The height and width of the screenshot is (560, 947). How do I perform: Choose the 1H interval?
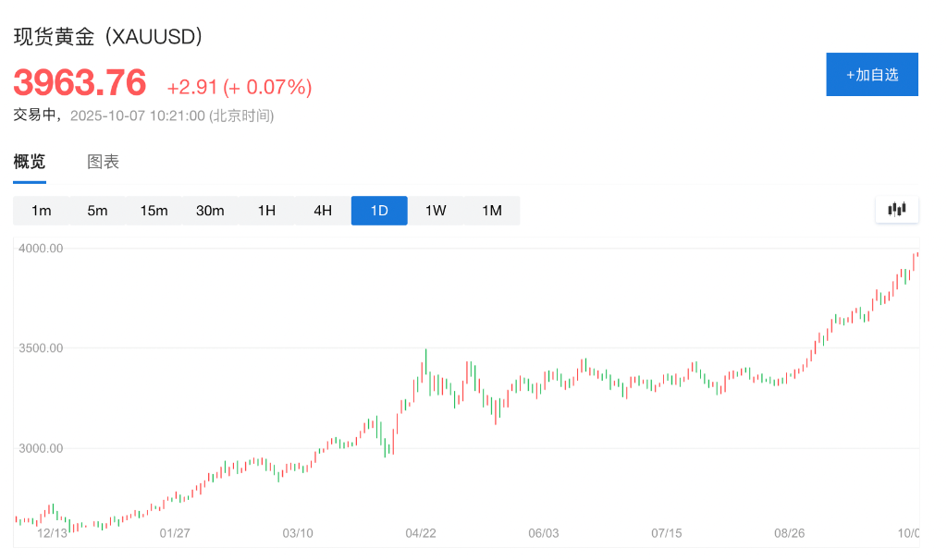[x=266, y=211]
